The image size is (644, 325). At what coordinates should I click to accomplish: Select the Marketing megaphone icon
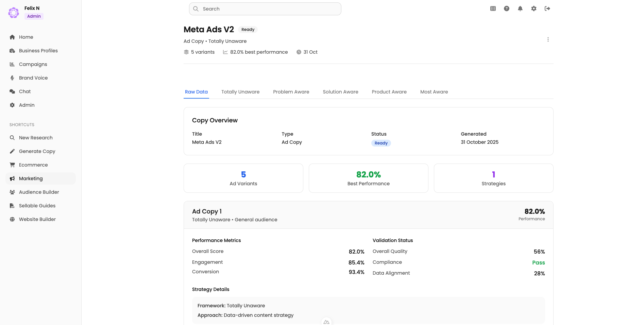12,178
